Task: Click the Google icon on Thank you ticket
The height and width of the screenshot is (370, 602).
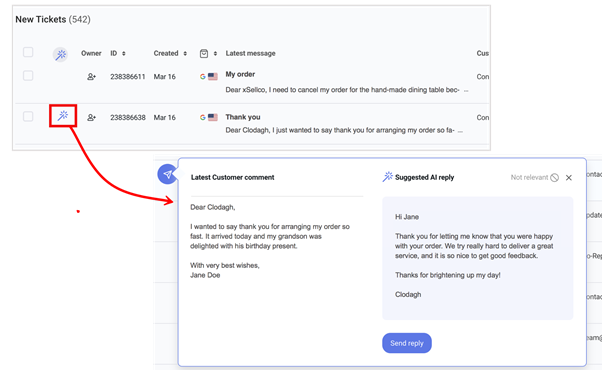Action: (x=202, y=117)
